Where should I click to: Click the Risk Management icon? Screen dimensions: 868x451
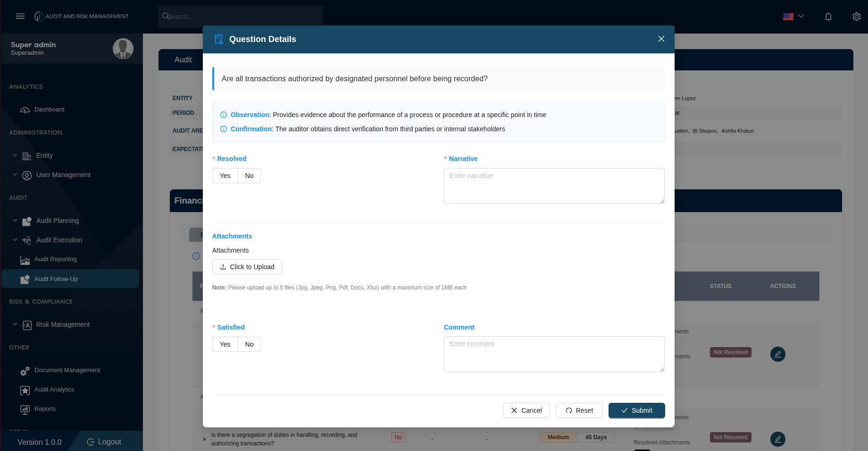[27, 325]
